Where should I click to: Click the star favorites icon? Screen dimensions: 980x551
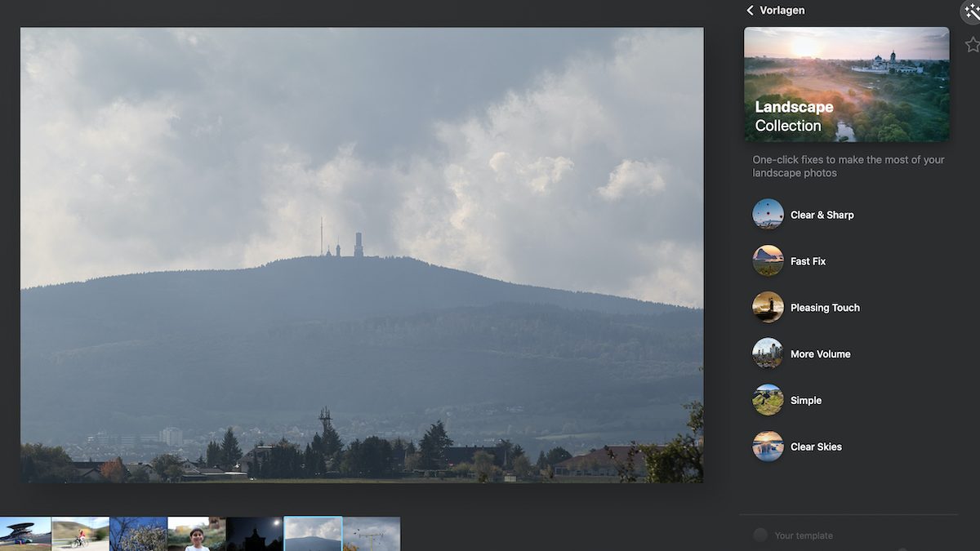pyautogui.click(x=972, y=45)
